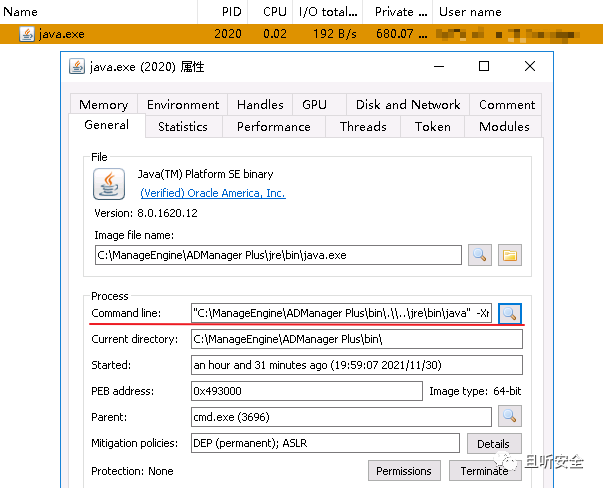This screenshot has height=488, width=603.
Task: Sort by the PID column header
Action: (x=223, y=12)
